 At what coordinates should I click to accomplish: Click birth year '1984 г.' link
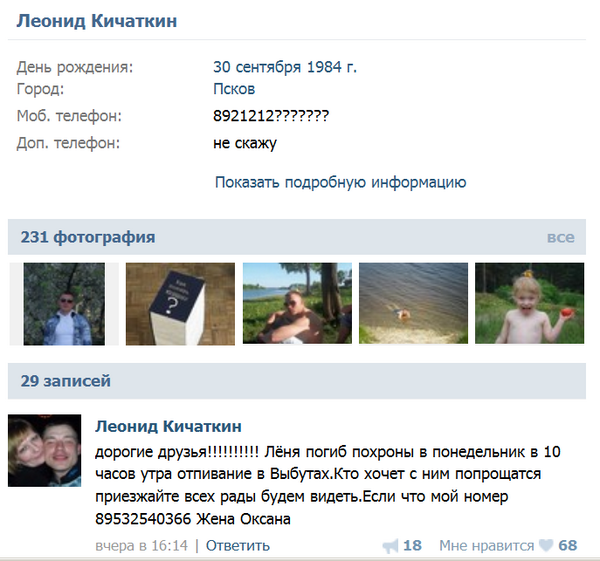[x=332, y=67]
